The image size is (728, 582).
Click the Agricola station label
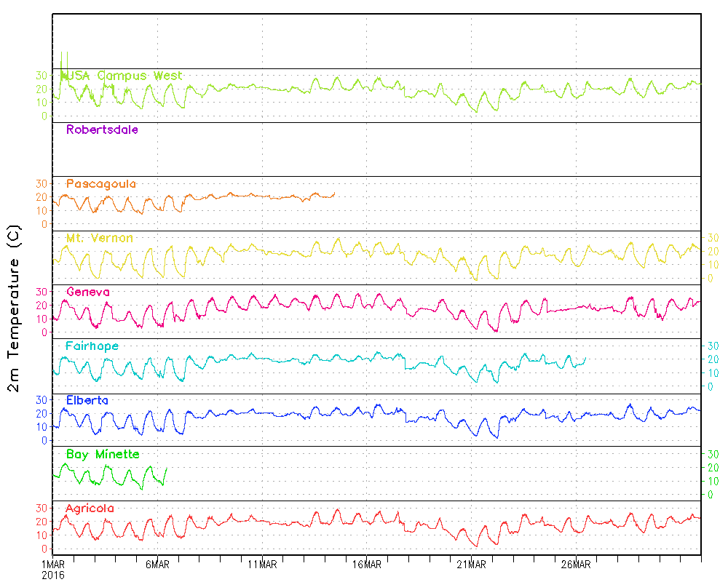point(90,508)
